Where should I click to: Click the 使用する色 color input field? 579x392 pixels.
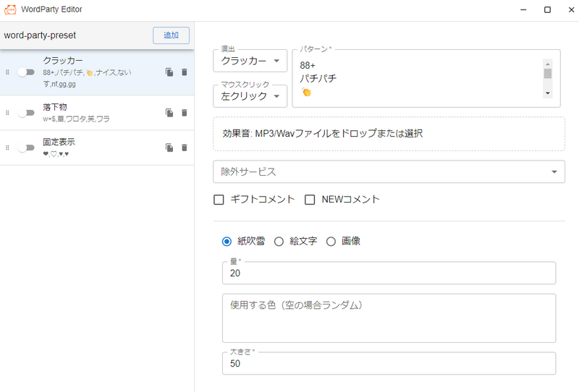pos(389,318)
